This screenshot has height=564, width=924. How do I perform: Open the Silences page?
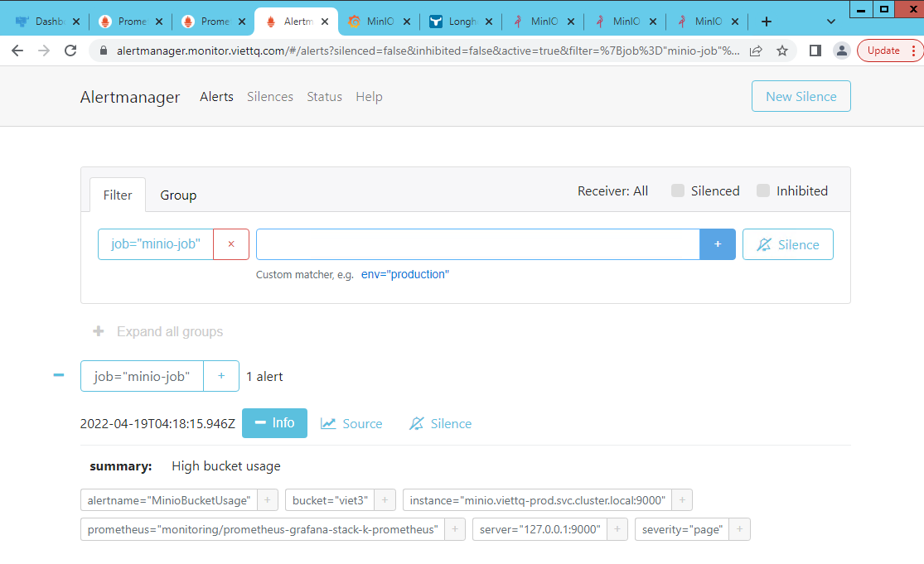click(270, 97)
